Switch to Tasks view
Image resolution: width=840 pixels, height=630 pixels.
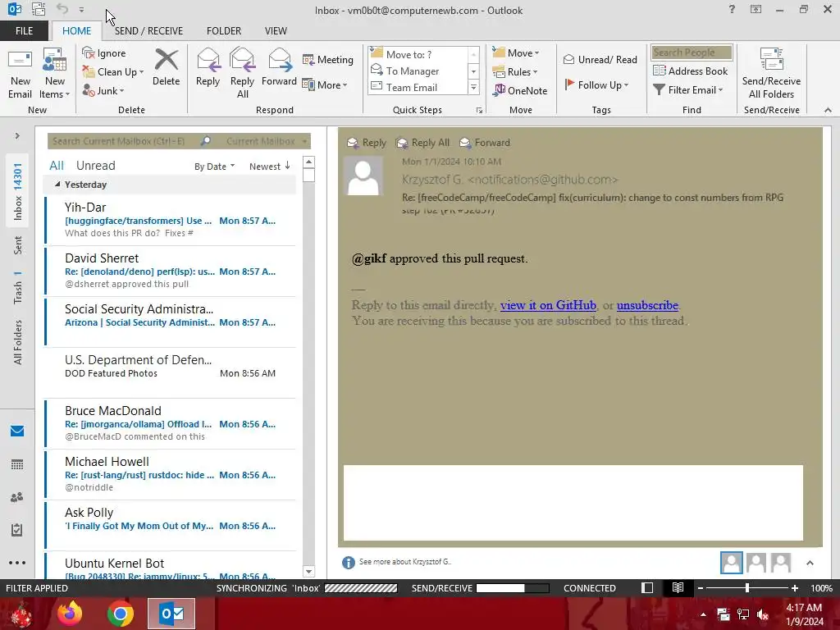point(17,530)
